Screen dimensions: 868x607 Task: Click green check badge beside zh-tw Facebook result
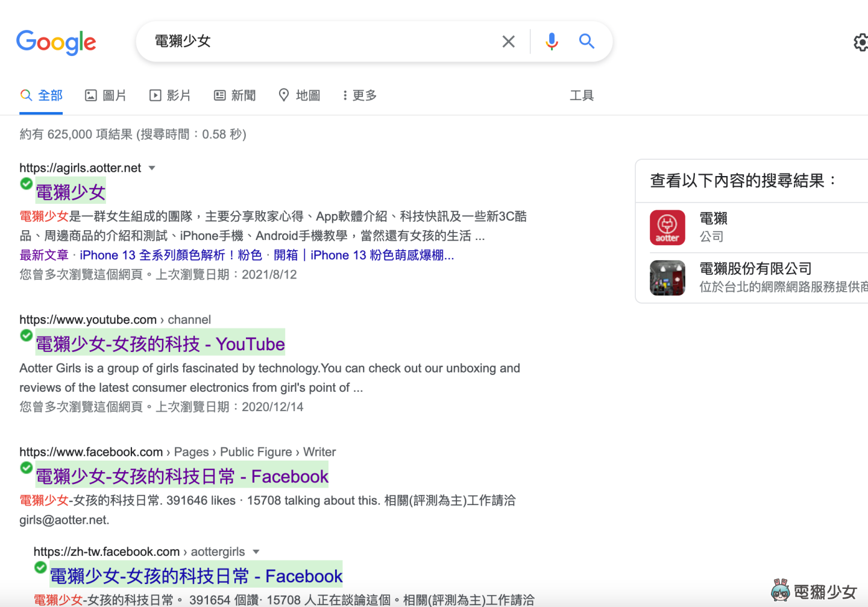pyautogui.click(x=40, y=567)
